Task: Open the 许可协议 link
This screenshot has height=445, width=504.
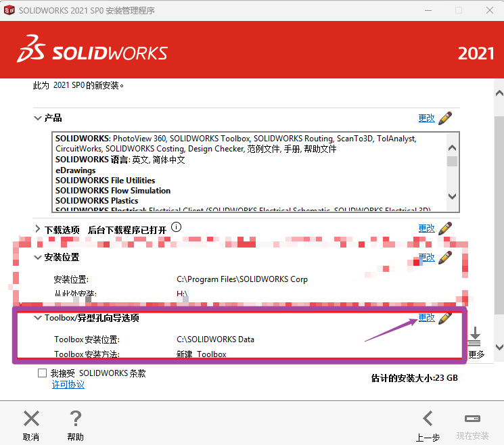Action: click(68, 385)
